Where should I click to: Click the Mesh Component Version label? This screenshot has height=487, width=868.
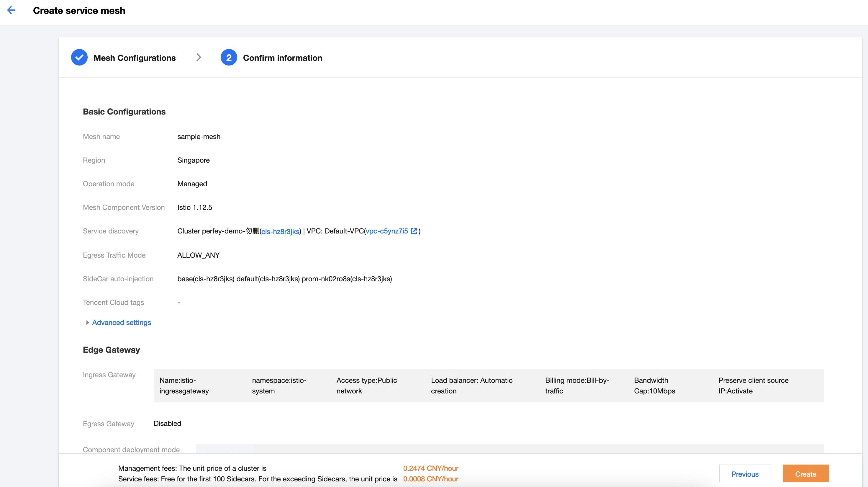124,207
